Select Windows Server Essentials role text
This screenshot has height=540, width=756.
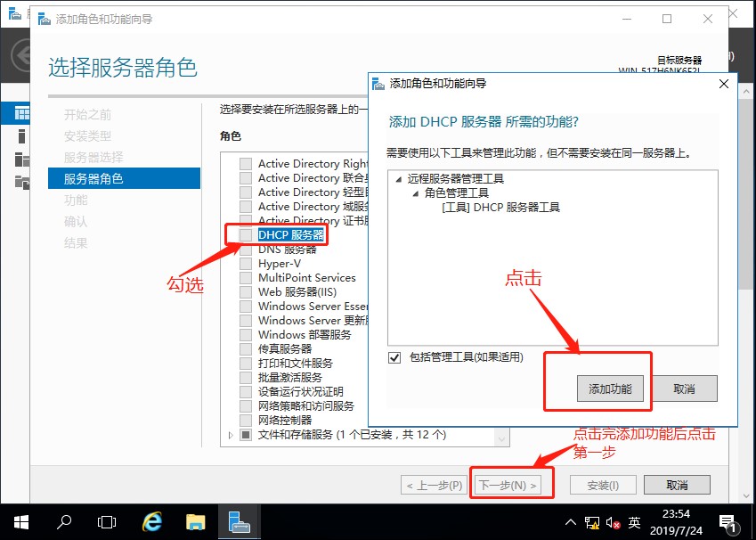coord(313,307)
